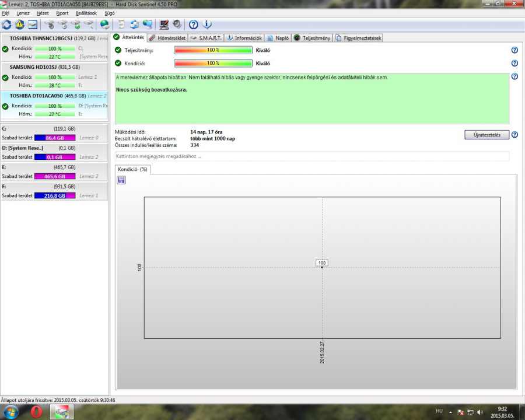The height and width of the screenshot is (420, 525).
Task: Click the E: drive 465,6 GB free bar
Action: [x=55, y=176]
